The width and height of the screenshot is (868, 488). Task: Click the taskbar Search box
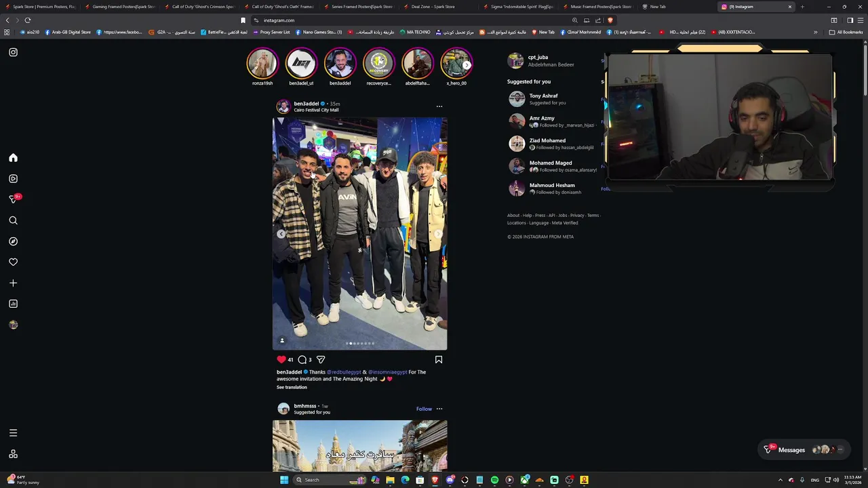click(x=331, y=480)
